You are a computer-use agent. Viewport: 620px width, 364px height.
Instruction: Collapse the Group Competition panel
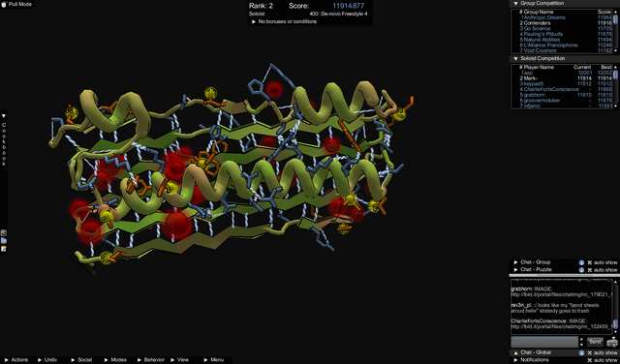click(x=515, y=3)
